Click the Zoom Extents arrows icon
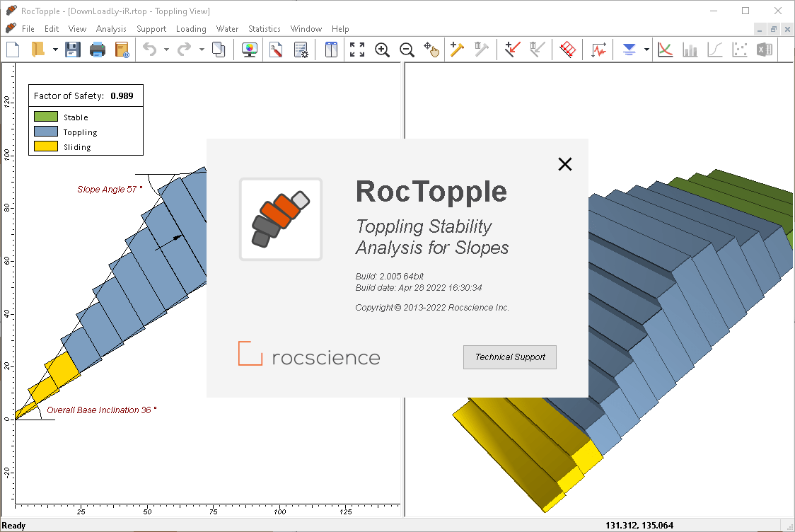 357,50
